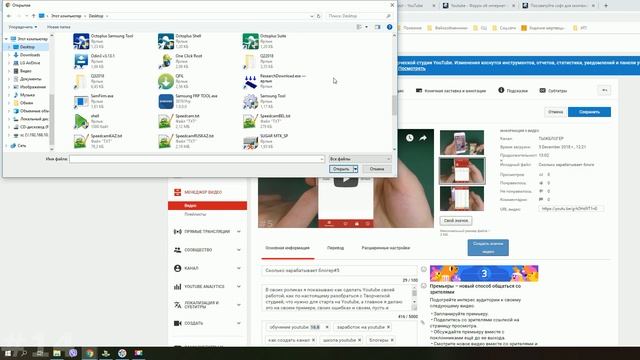
Task: Expand the YouTube Analytics sidebar section
Action: tap(239, 287)
